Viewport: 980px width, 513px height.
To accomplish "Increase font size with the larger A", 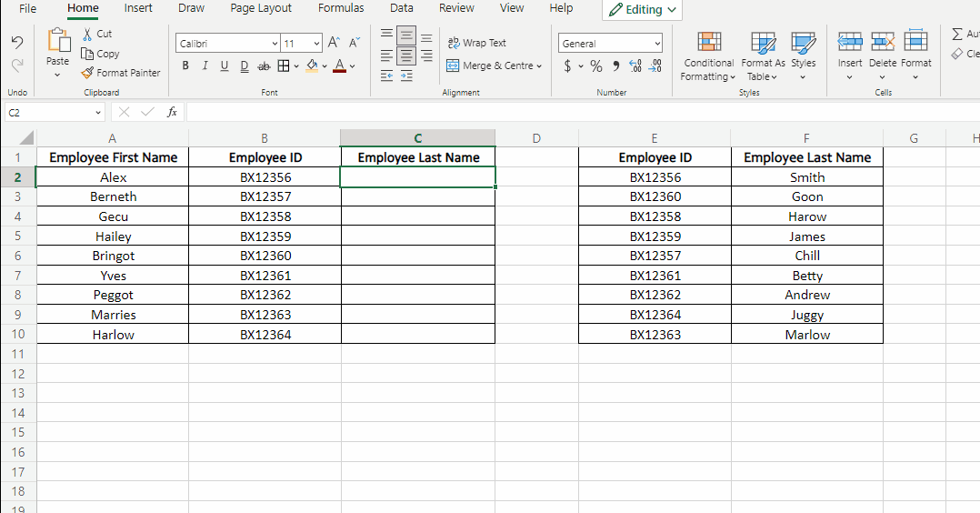I will pos(334,43).
